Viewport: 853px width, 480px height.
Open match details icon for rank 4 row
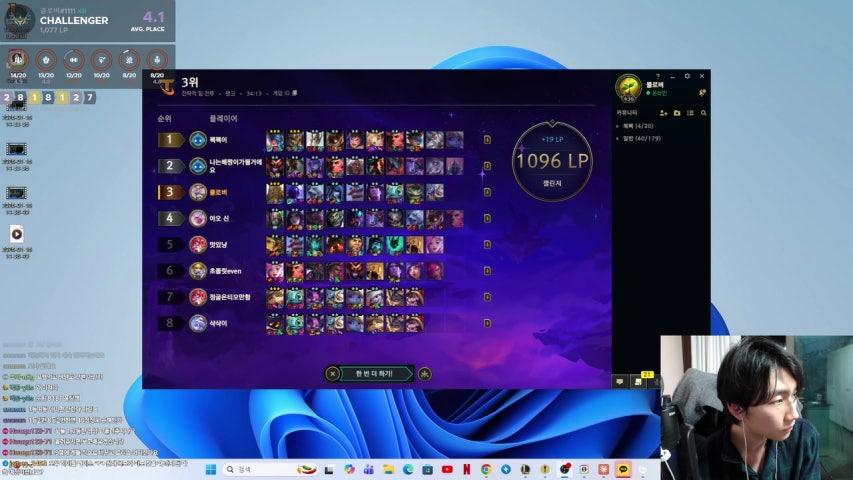coord(487,218)
